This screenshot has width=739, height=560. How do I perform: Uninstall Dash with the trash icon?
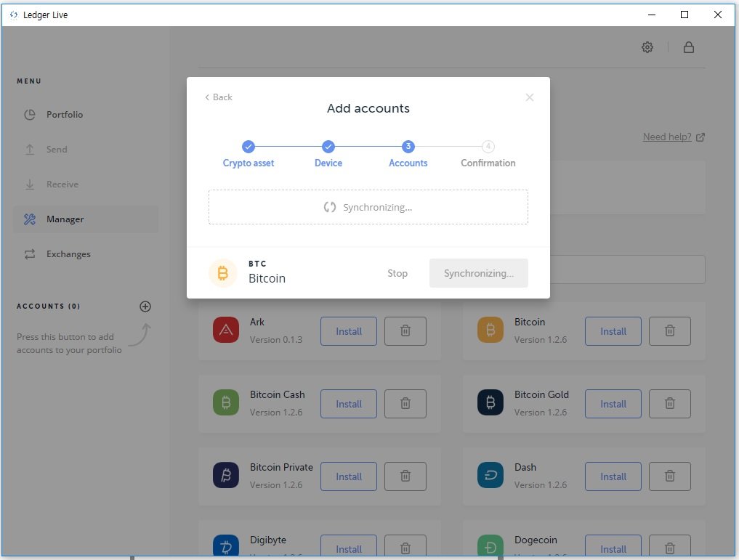point(670,476)
